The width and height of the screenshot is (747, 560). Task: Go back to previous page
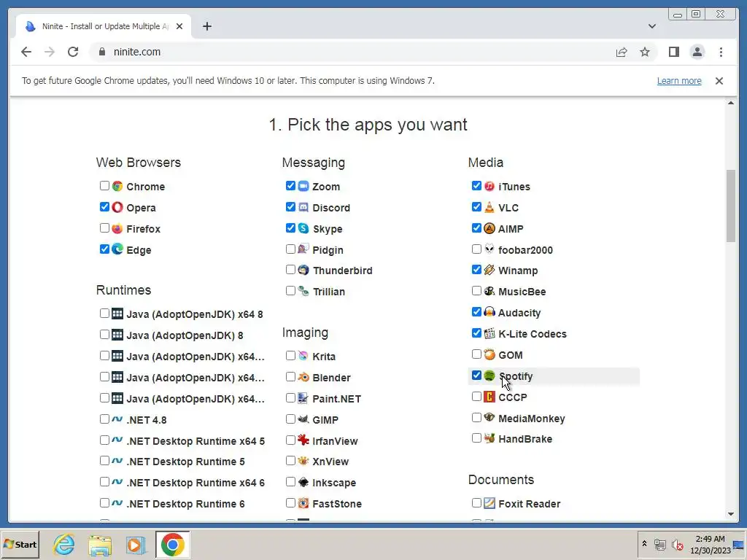26,52
